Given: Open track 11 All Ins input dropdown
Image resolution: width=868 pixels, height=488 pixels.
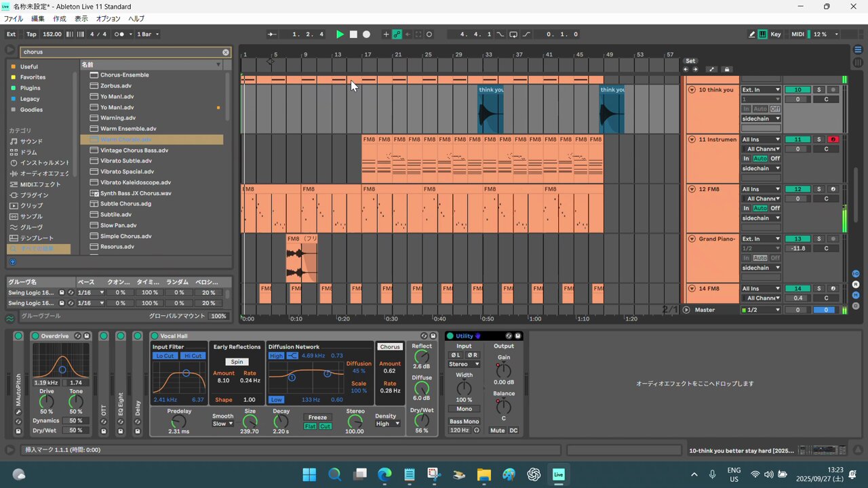Looking at the screenshot, I should point(761,140).
